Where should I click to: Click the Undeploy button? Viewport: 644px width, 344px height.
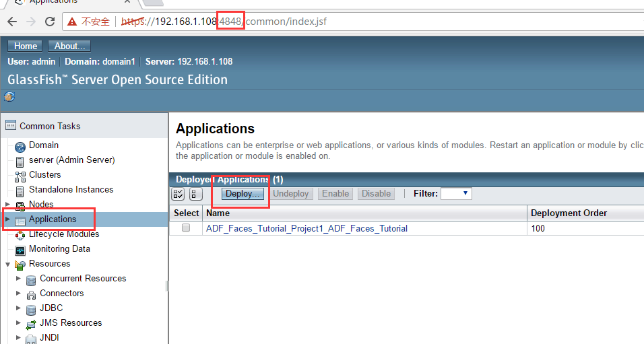point(291,194)
